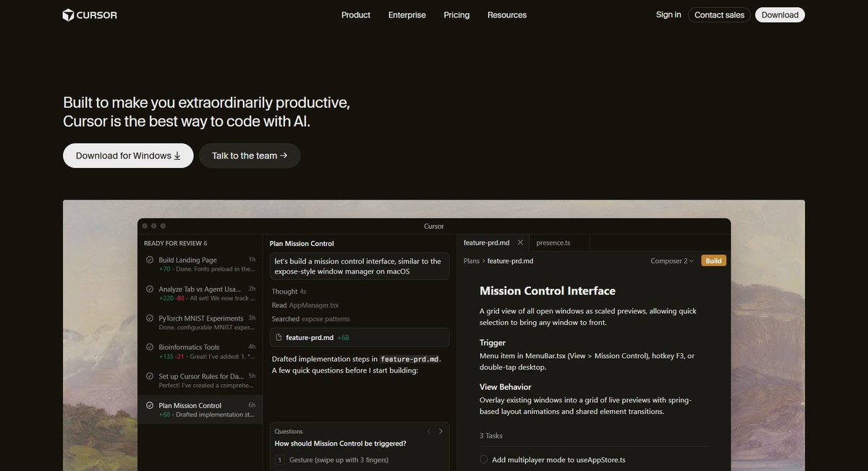Select the PyTorch MNIST Experiments task title
This screenshot has width=868, height=471.
point(201,318)
